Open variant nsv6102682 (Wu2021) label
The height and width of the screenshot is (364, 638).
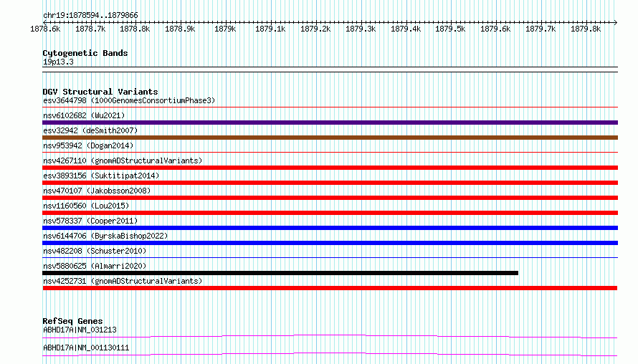pos(84,115)
